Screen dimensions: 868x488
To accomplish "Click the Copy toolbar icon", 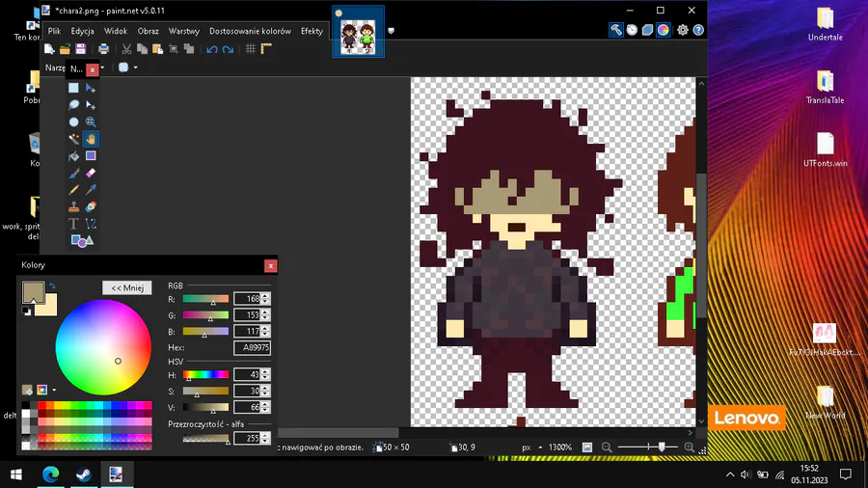I will [143, 49].
